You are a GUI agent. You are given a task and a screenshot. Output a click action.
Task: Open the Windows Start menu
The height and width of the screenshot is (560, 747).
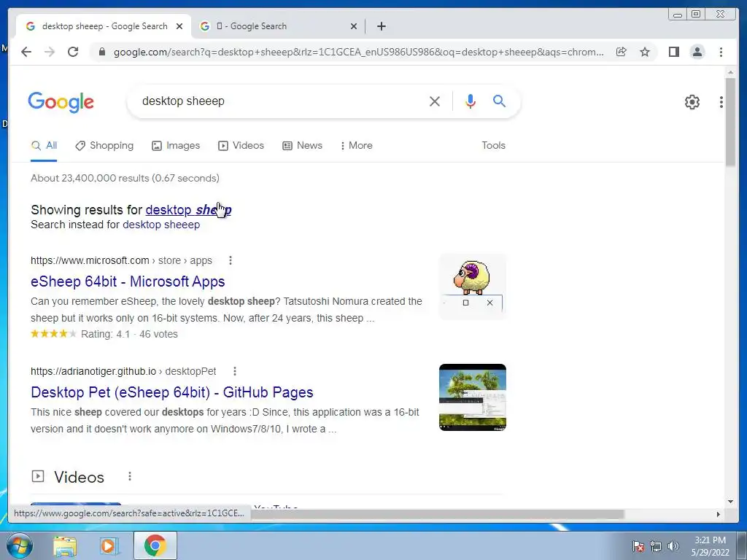tap(18, 545)
